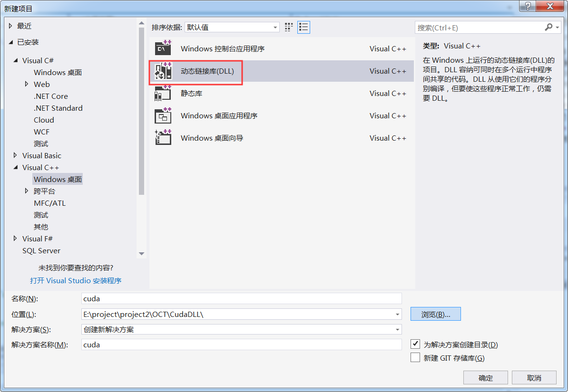
Task: Select Windows 桌面 under Visual C++
Action: (x=58, y=179)
